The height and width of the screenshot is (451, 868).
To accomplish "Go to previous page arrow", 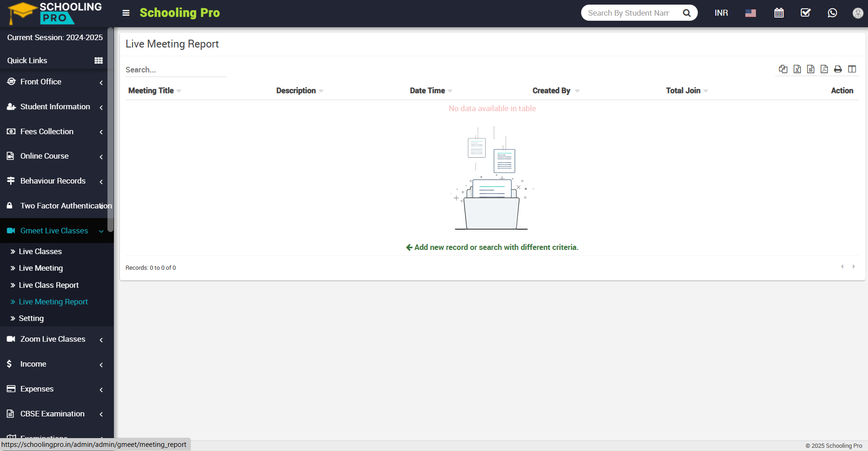I will 842,267.
